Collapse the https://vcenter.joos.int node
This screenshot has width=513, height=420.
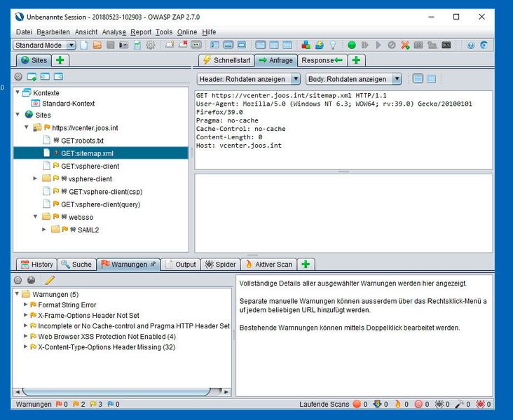(x=27, y=127)
